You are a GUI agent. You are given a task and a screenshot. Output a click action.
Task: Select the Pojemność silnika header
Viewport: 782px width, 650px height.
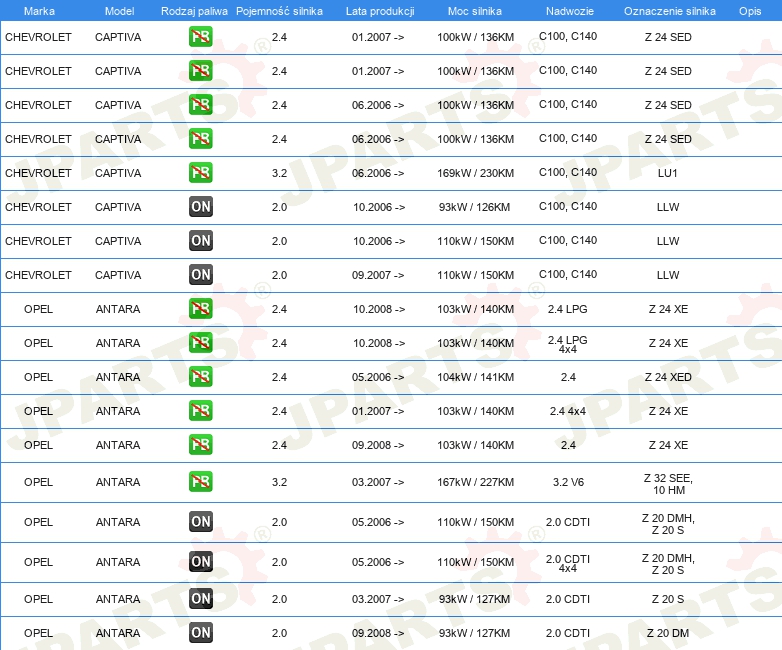[279, 10]
